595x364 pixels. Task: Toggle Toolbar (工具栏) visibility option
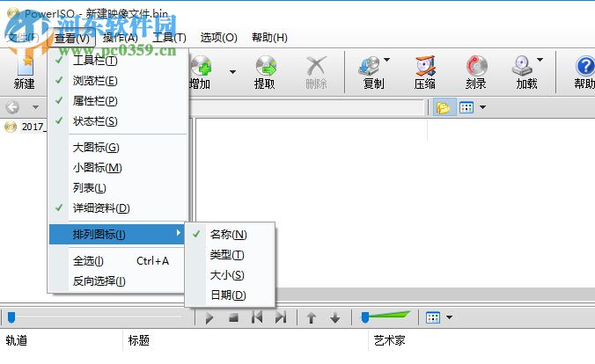[x=119, y=61]
